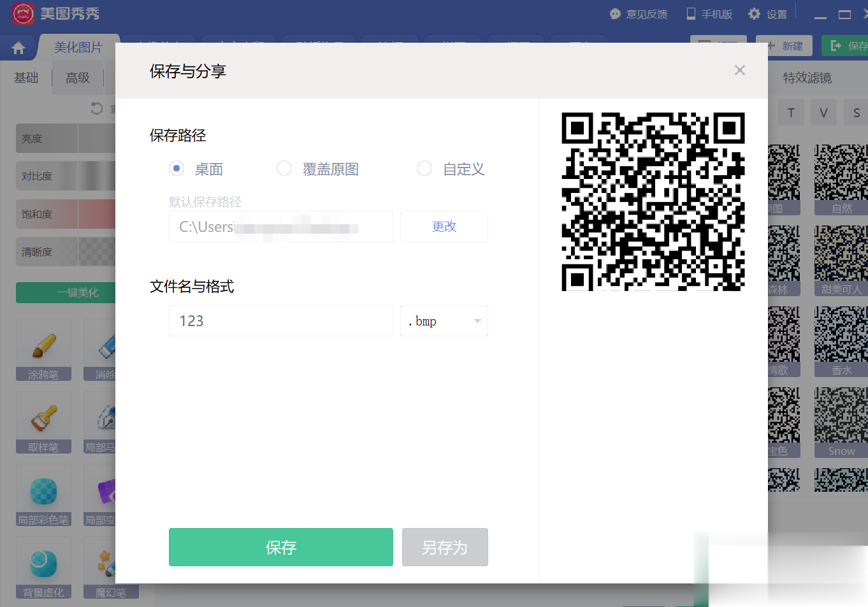Select the 消除笔 eraser tool
Image resolution: width=868 pixels, height=607 pixels.
point(100,350)
